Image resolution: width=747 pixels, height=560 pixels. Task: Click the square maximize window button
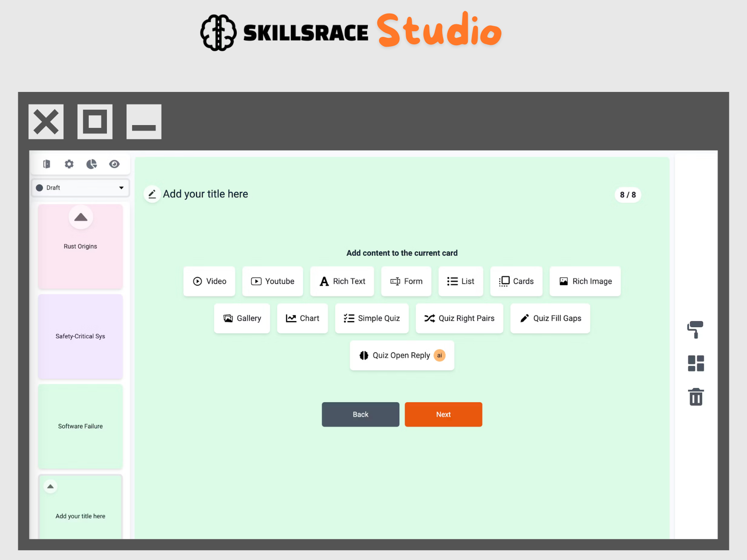coord(95,122)
